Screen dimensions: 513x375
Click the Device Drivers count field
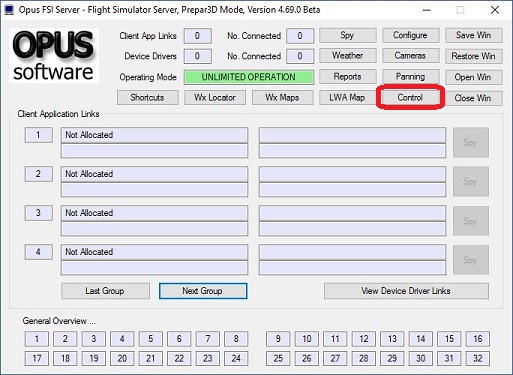[198, 56]
